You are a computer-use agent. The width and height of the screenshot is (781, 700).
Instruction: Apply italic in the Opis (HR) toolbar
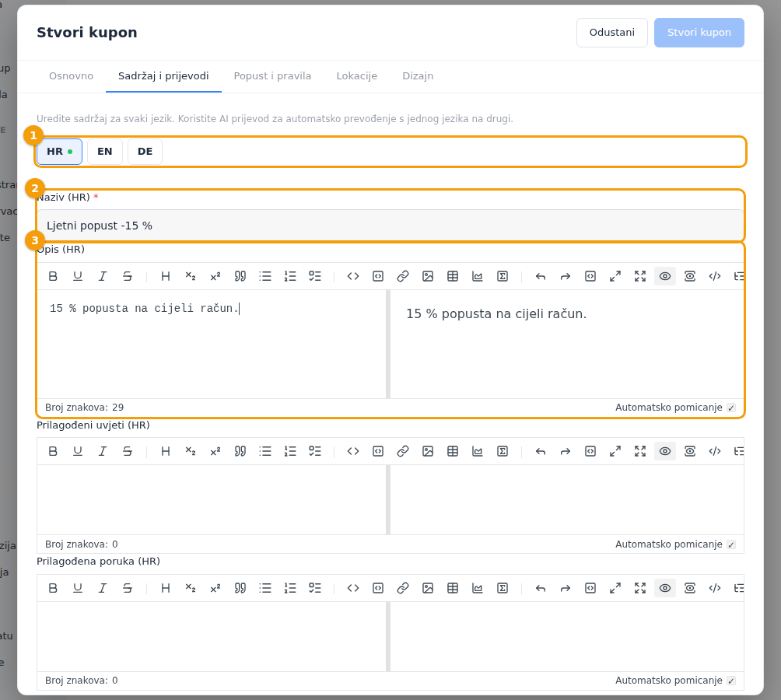(103, 276)
